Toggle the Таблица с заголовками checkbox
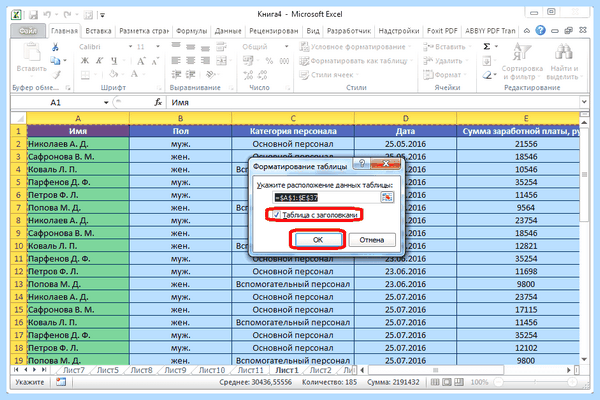 [x=276, y=215]
